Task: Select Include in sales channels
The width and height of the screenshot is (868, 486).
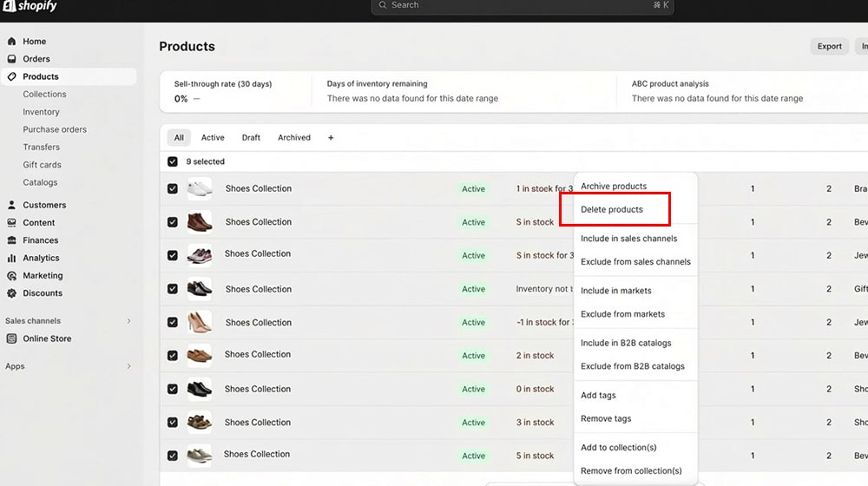Action: point(628,239)
